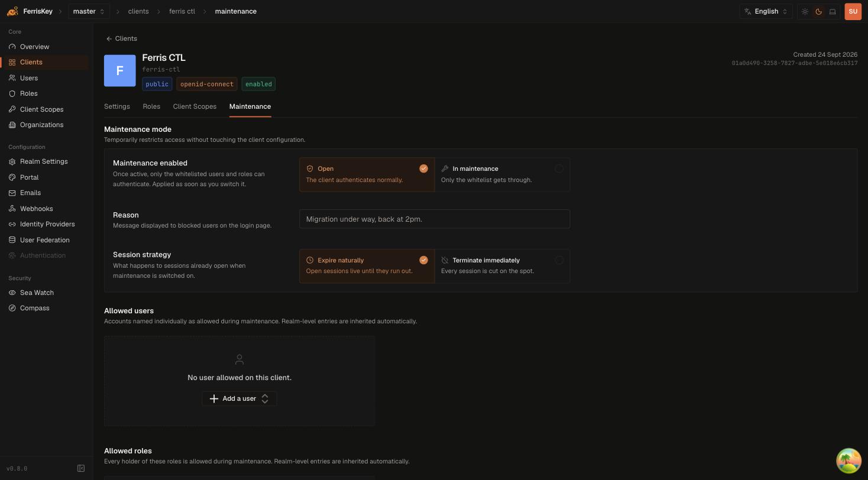The width and height of the screenshot is (868, 480).
Task: Click the openid-connect badge
Action: tap(206, 84)
